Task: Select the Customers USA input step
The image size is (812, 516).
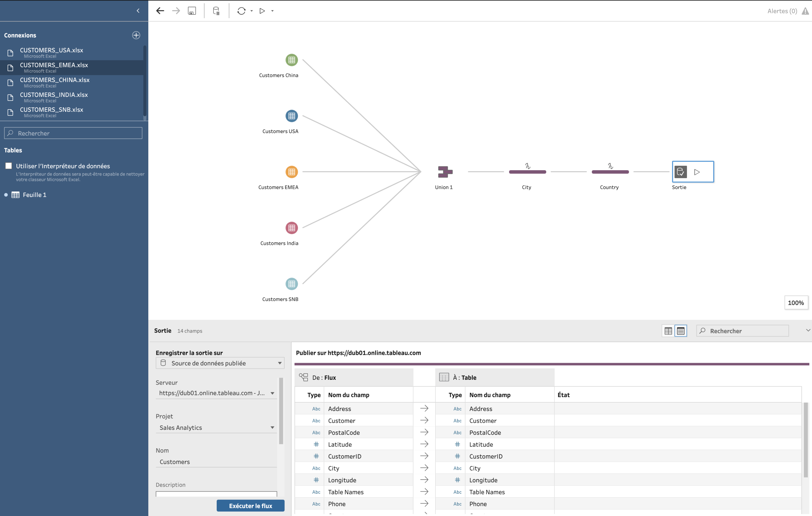Action: pyautogui.click(x=292, y=116)
